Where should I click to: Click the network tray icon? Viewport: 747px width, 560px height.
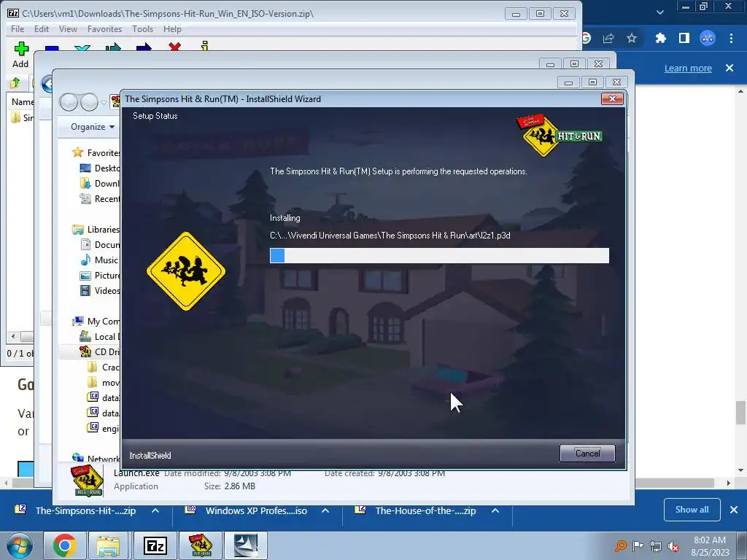tap(656, 546)
